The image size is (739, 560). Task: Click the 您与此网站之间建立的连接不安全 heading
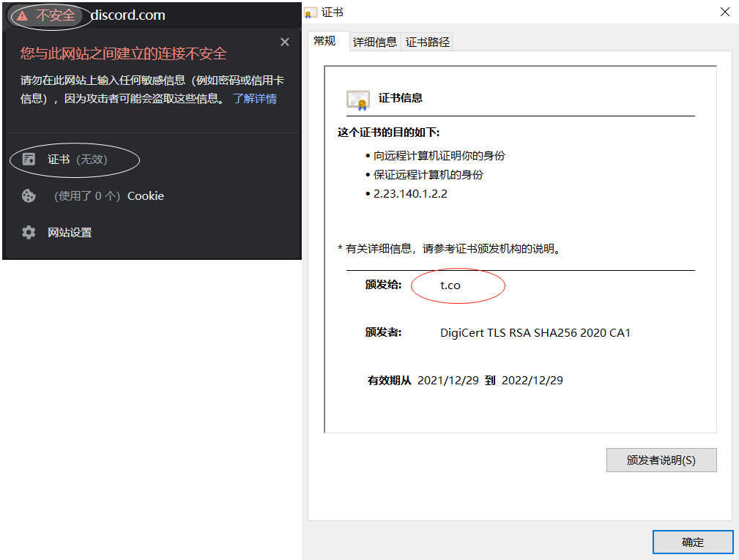tap(124, 53)
